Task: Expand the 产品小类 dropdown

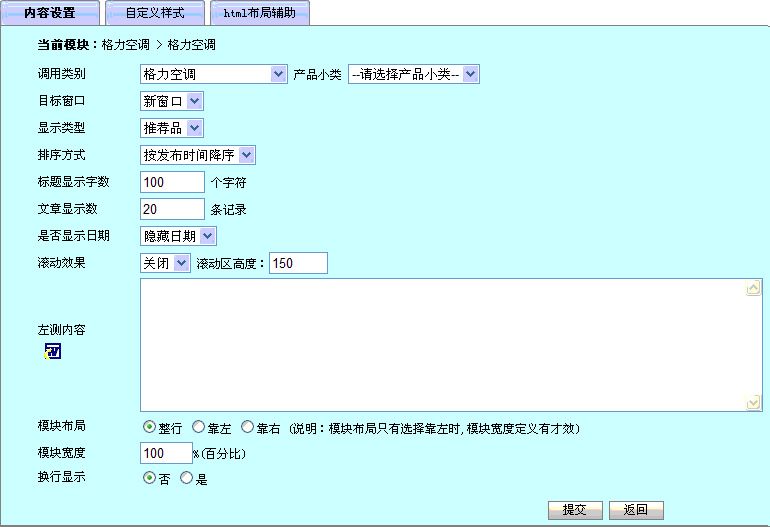Action: (x=414, y=74)
